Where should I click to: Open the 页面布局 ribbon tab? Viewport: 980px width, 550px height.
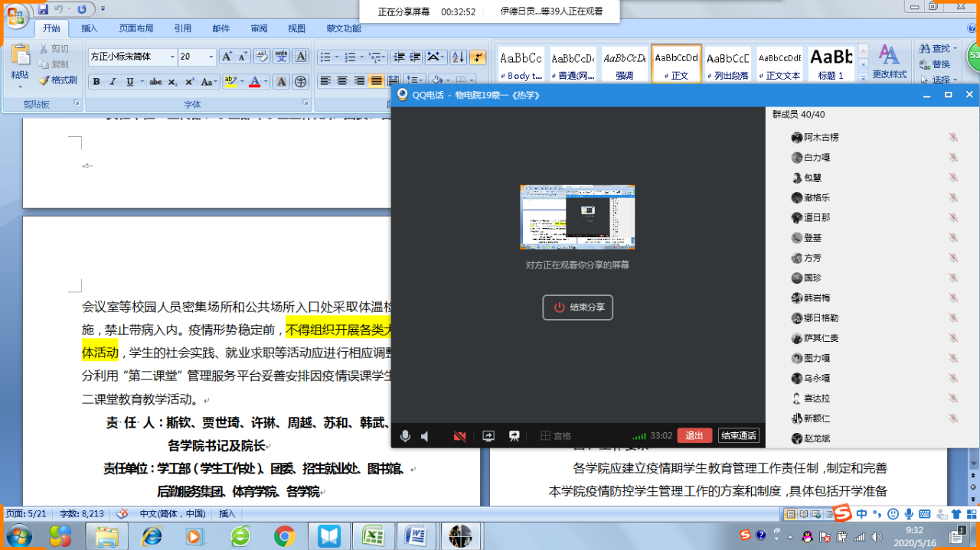click(x=136, y=28)
